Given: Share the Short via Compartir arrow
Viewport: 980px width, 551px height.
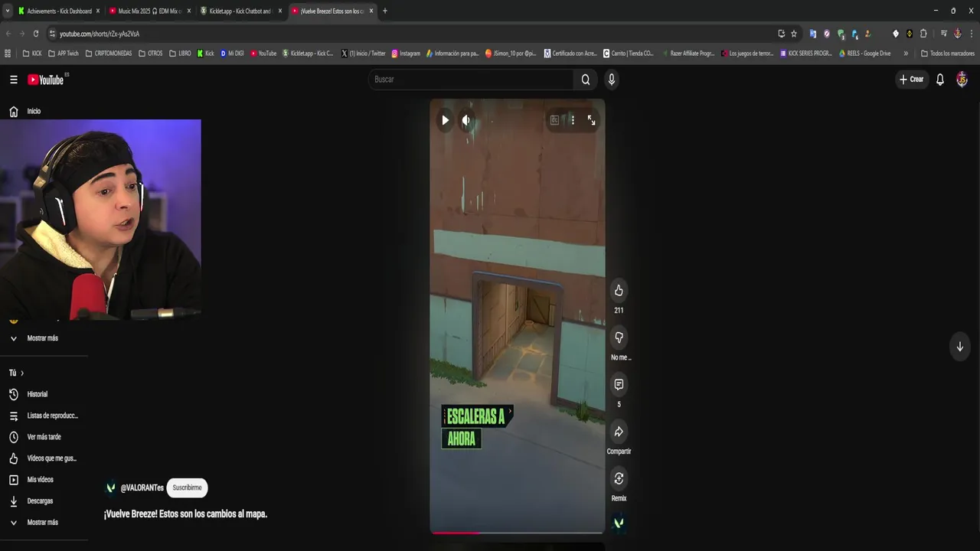Looking at the screenshot, I should point(619,432).
